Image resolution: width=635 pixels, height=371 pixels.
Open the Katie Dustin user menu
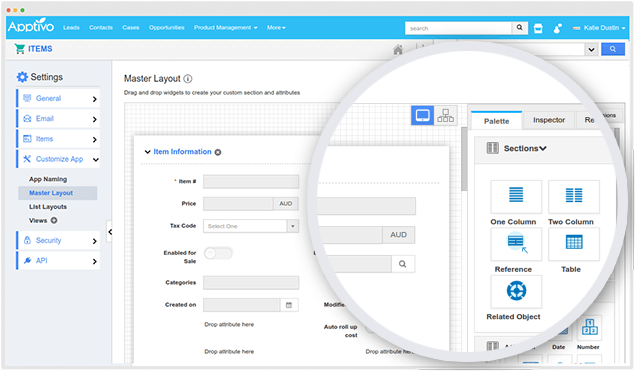[599, 28]
